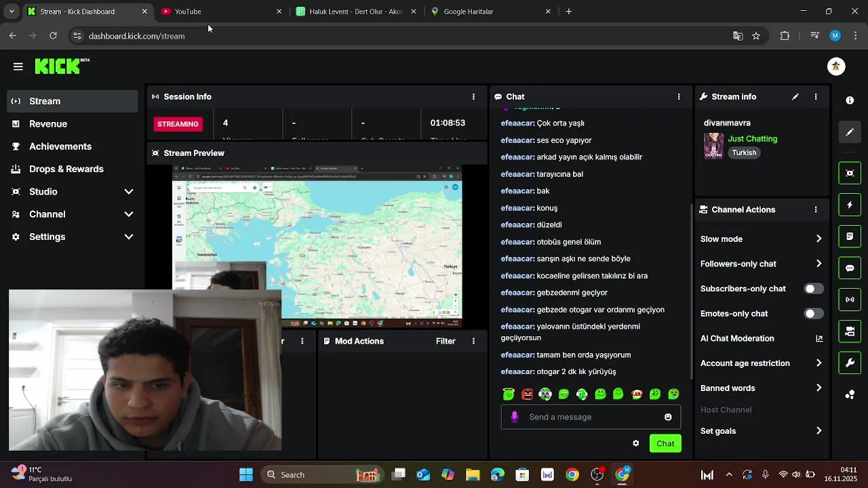This screenshot has height=488, width=868.
Task: Open AI Chat Moderation external link icon
Action: [819, 338]
